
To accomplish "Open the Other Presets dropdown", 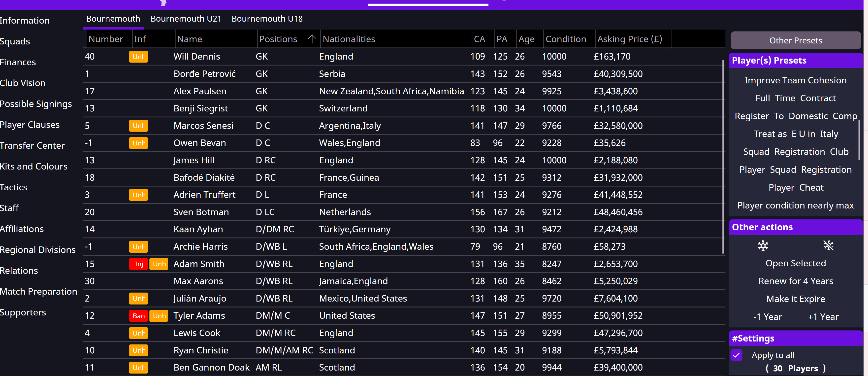I will coord(795,40).
